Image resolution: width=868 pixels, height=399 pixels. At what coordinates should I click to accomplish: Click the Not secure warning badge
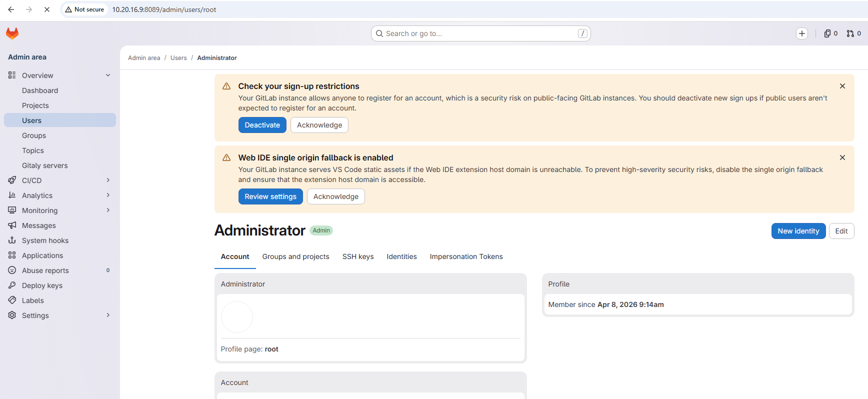click(x=84, y=9)
